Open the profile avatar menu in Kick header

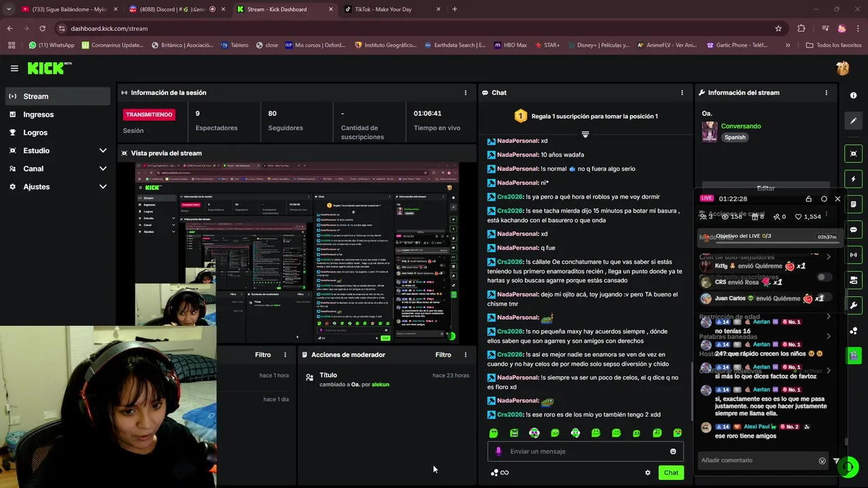(x=842, y=68)
